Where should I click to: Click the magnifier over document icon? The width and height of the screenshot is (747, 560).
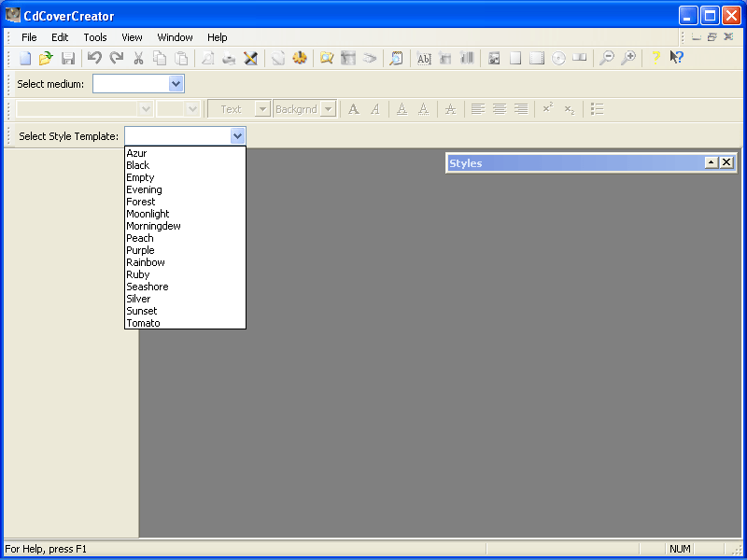click(396, 58)
